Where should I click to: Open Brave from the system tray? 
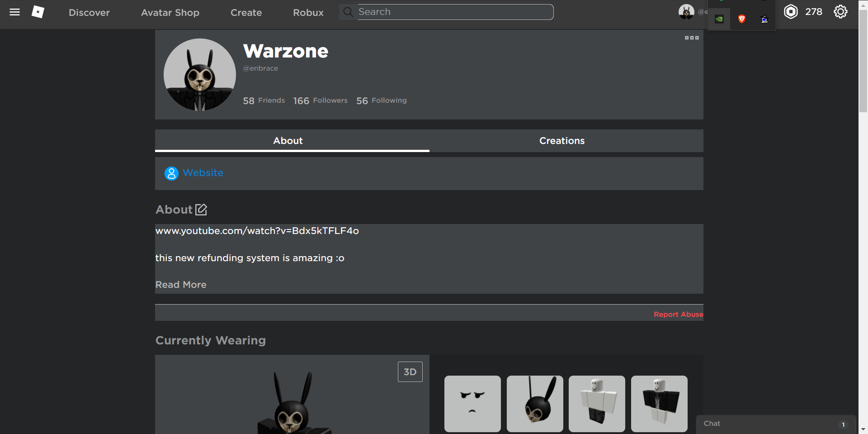[x=741, y=19]
